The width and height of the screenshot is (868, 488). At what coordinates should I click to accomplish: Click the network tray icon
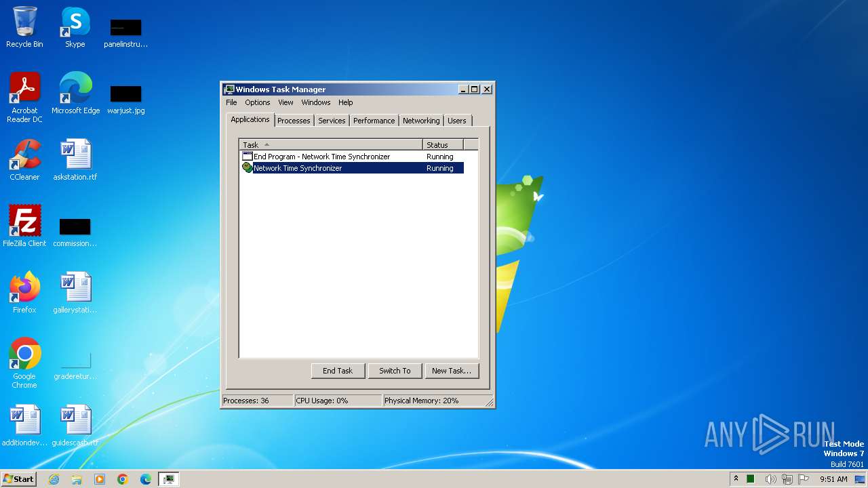[x=787, y=479]
